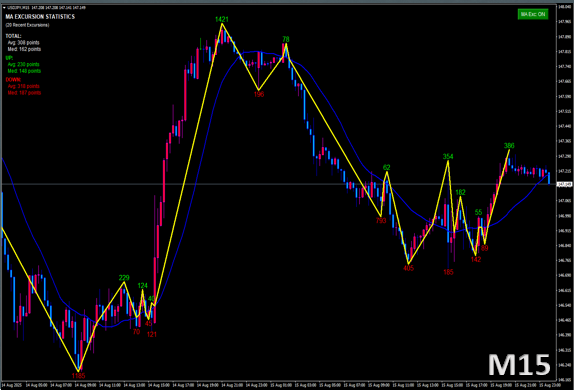Select the red 1185 low excursion label

(78, 376)
